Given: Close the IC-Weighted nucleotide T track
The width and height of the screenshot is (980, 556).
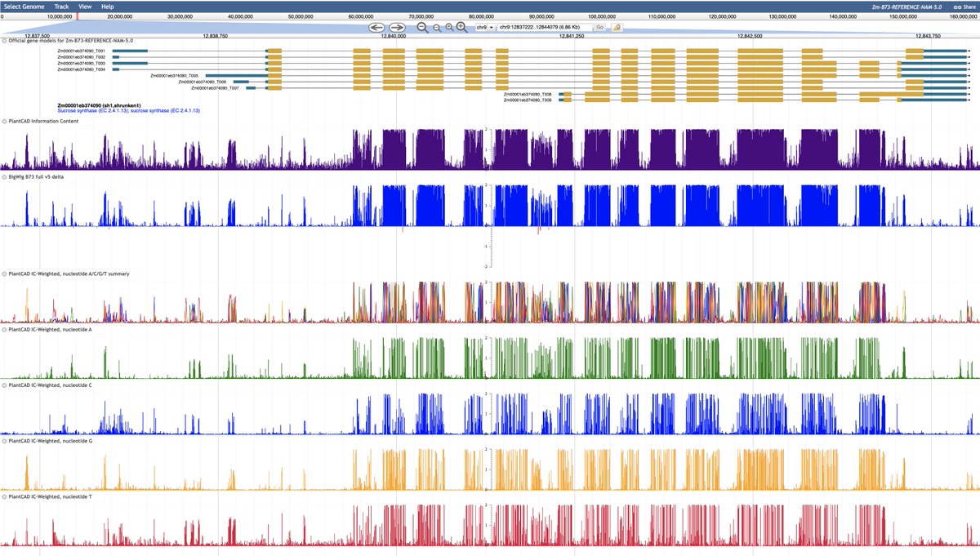Looking at the screenshot, I should pyautogui.click(x=4, y=496).
